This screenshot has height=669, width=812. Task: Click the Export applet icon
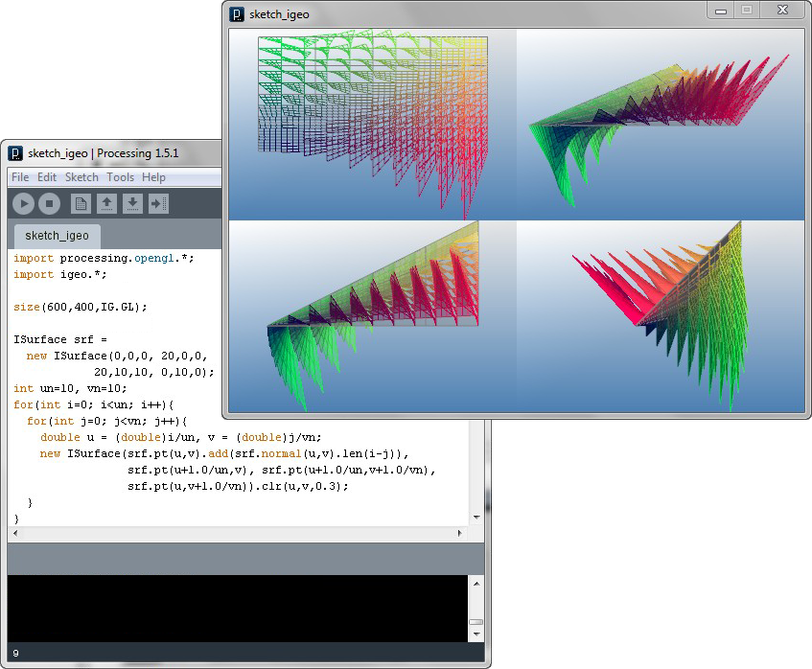tap(158, 203)
